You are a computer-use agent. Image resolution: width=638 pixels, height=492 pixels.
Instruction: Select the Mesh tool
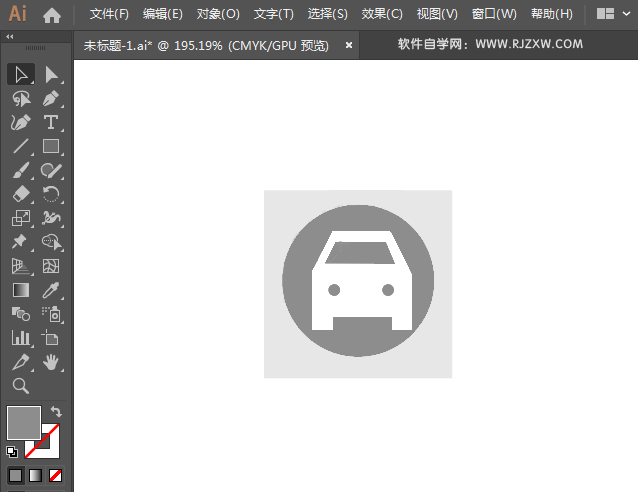coord(51,266)
